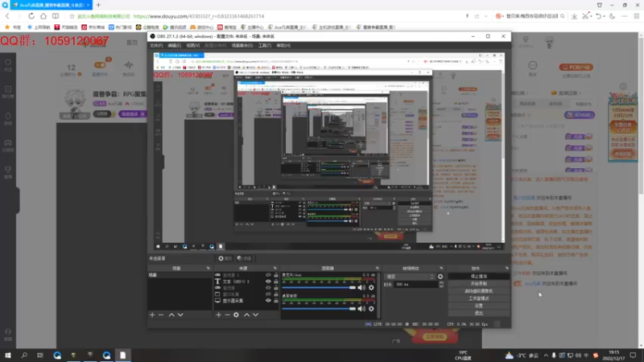Image resolution: width=644 pixels, height=362 pixels.
Task: Expand Windows system tray hidden icons
Action: 546,356
